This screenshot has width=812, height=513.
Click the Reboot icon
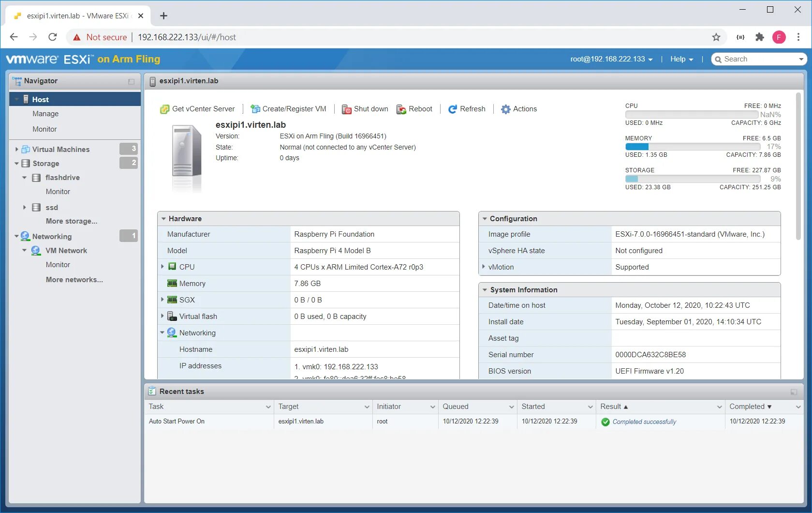pyautogui.click(x=401, y=109)
